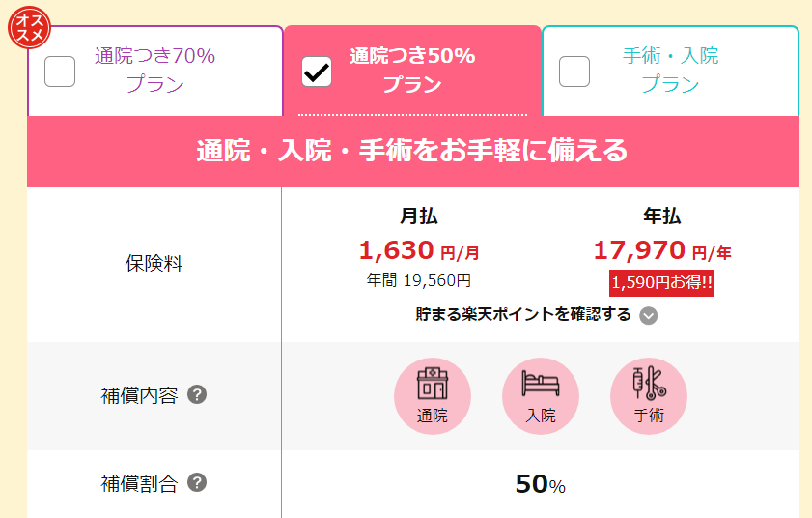Viewport: 812px width, 518px height.
Task: Open help icon next to 補償割合
Action: coord(197,482)
